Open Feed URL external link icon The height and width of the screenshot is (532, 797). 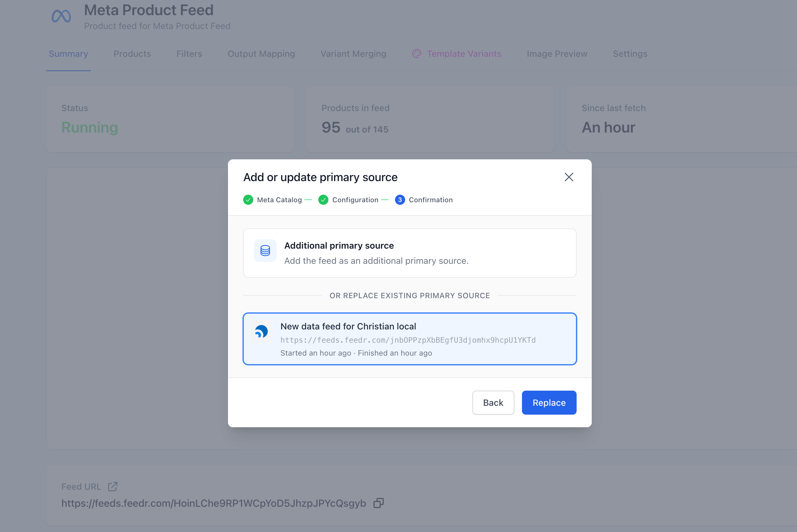(x=113, y=487)
